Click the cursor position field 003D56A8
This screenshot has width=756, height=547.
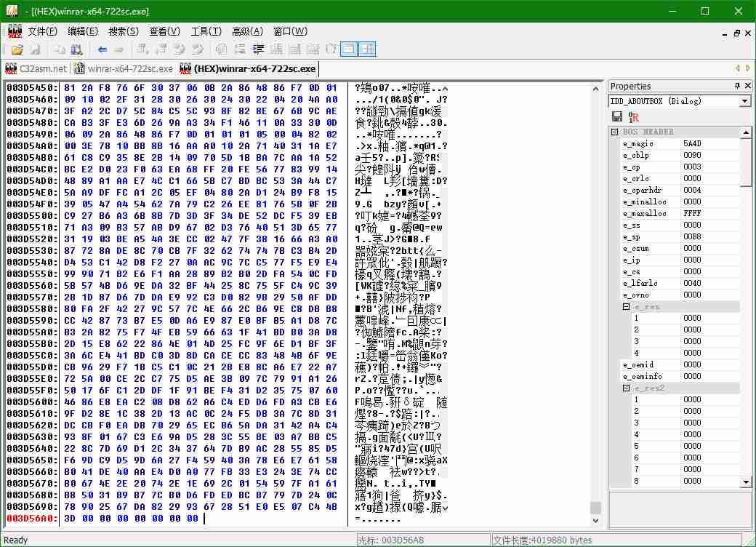point(423,540)
